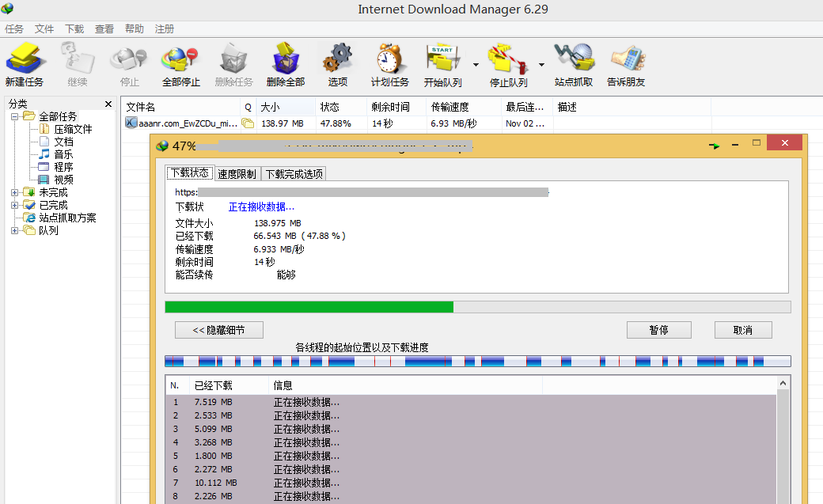This screenshot has height=504, width=823.
Task: Expand the 队列 tree node
Action: point(15,230)
